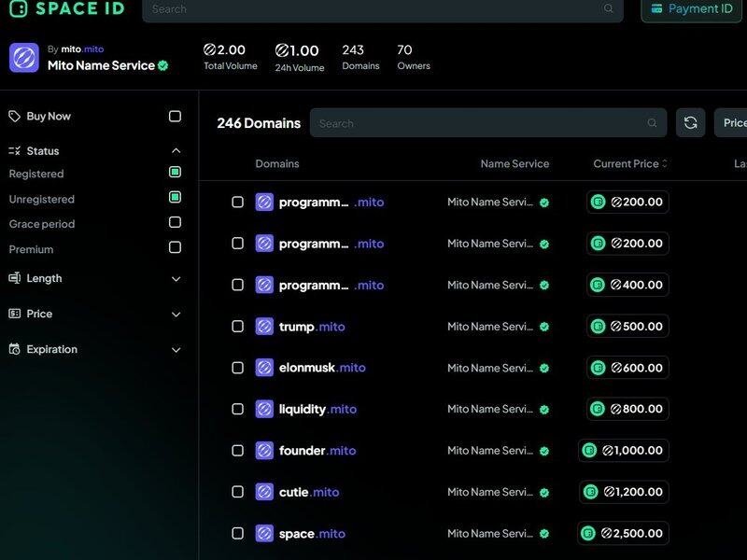Click the trump.mito domain icon
The width and height of the screenshot is (747, 560).
264,326
